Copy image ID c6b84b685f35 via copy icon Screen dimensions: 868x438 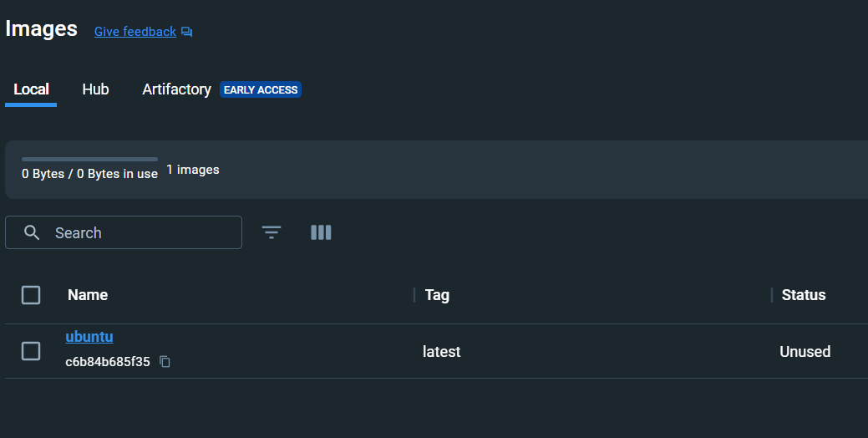(165, 362)
